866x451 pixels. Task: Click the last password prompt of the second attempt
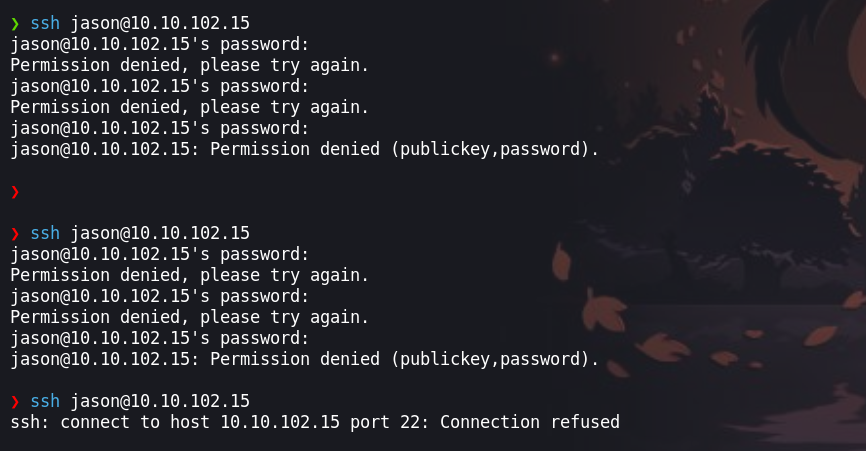[x=160, y=338]
